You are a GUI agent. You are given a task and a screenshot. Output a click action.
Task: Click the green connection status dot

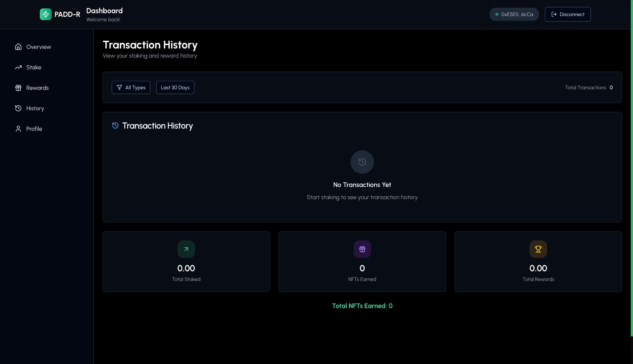point(497,14)
